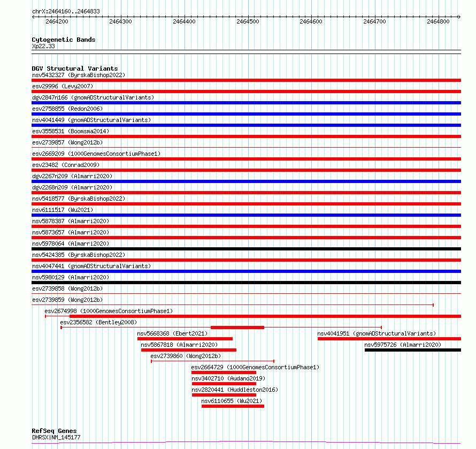
Task: Click nsv4041449 (gnomADStructuralVariants) label
Action: (x=91, y=120)
